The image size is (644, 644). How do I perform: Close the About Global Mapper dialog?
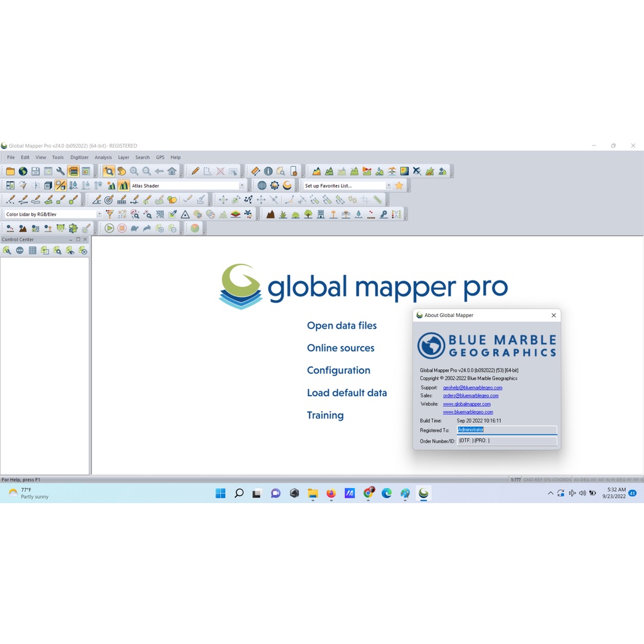tap(553, 316)
